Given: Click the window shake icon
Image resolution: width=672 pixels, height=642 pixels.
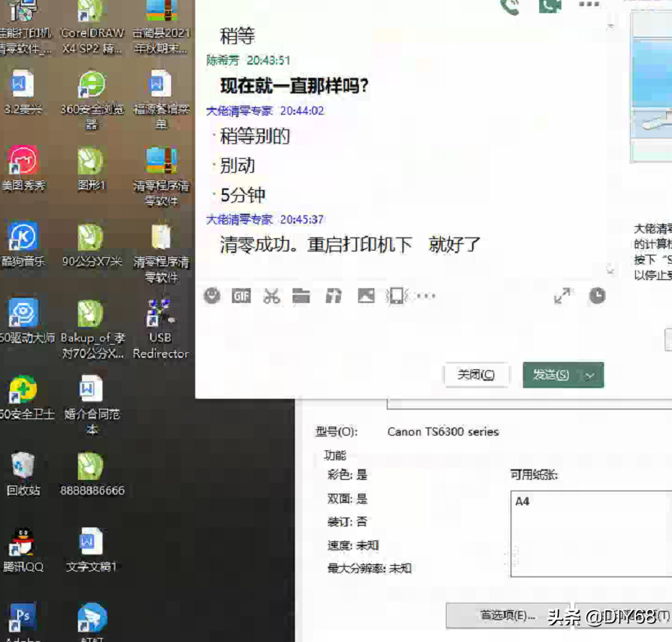Looking at the screenshot, I should click(x=397, y=296).
